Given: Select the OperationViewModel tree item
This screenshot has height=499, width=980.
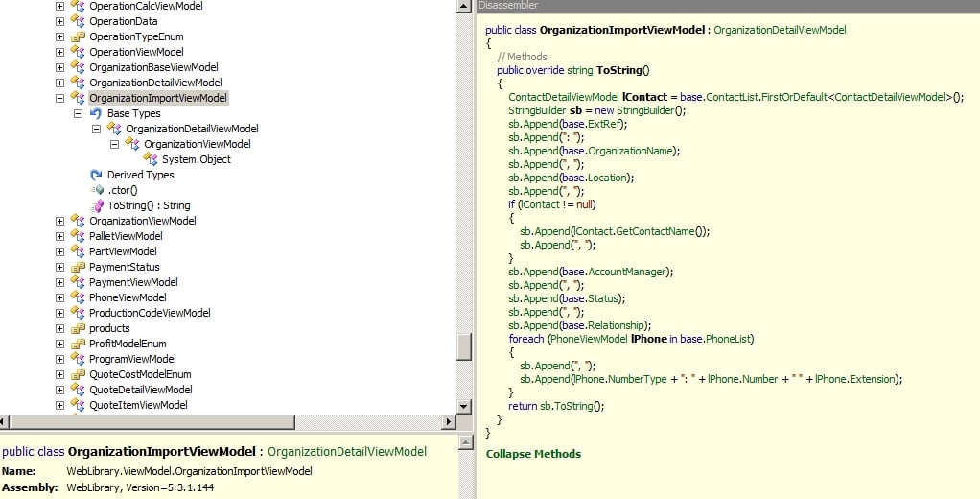Looking at the screenshot, I should point(136,52).
